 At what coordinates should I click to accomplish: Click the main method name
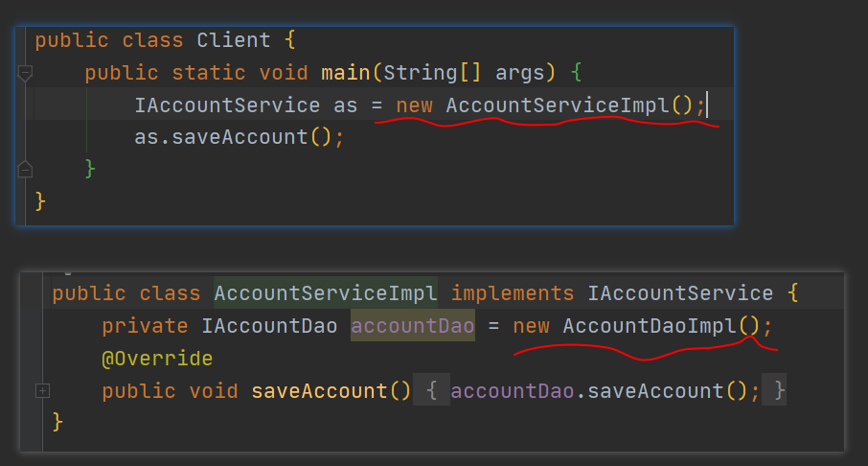(x=346, y=73)
